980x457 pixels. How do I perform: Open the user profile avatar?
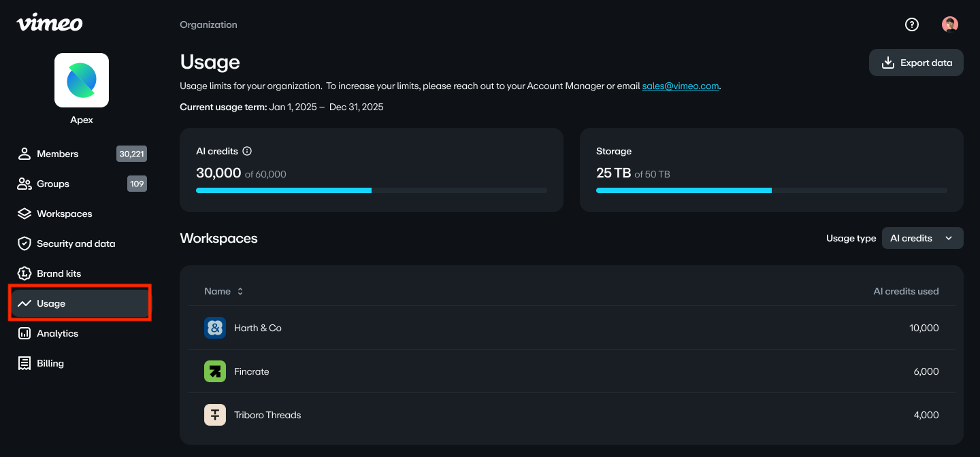(x=950, y=24)
